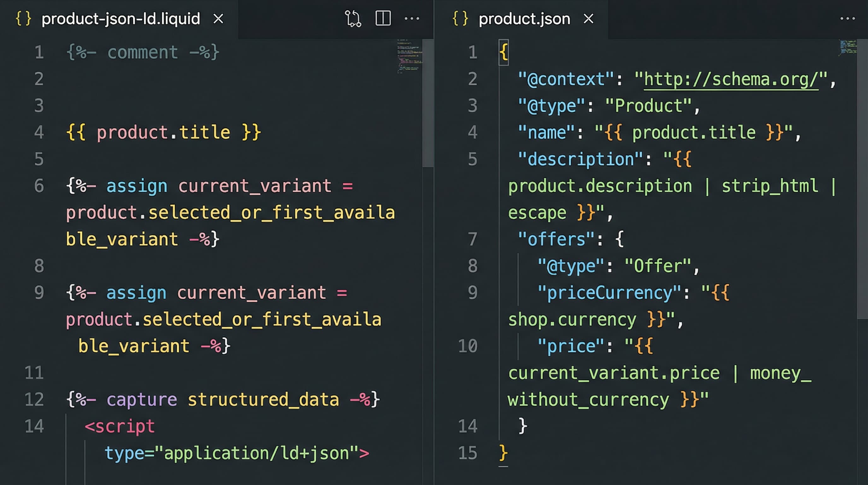Switch to the product-json-ld.liquid tab

coord(120,19)
